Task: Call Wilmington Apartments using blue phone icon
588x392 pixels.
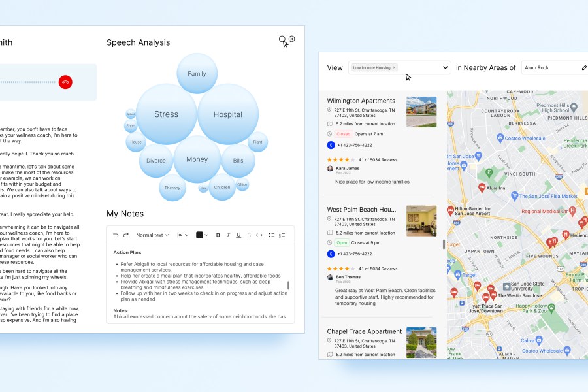Action: tap(331, 145)
